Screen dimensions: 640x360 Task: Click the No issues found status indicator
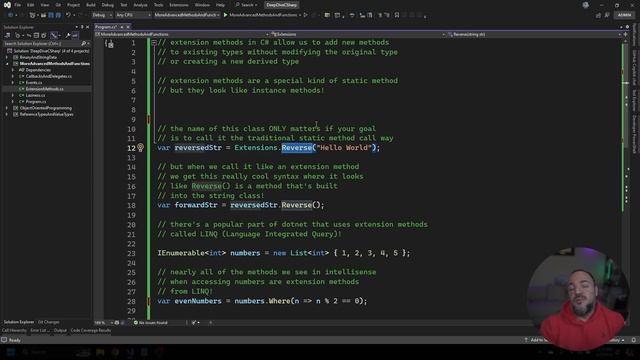[151, 323]
